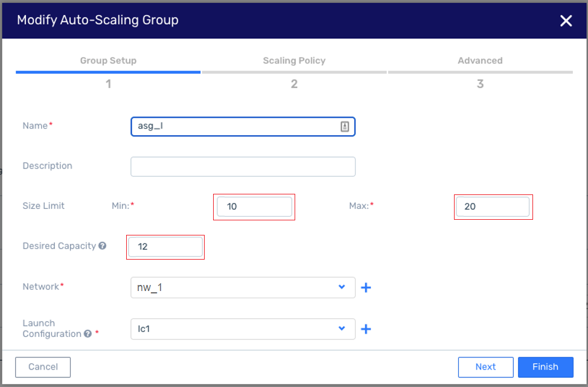Switch to the Group Setup tab
This screenshot has width=588, height=387.
click(x=109, y=60)
